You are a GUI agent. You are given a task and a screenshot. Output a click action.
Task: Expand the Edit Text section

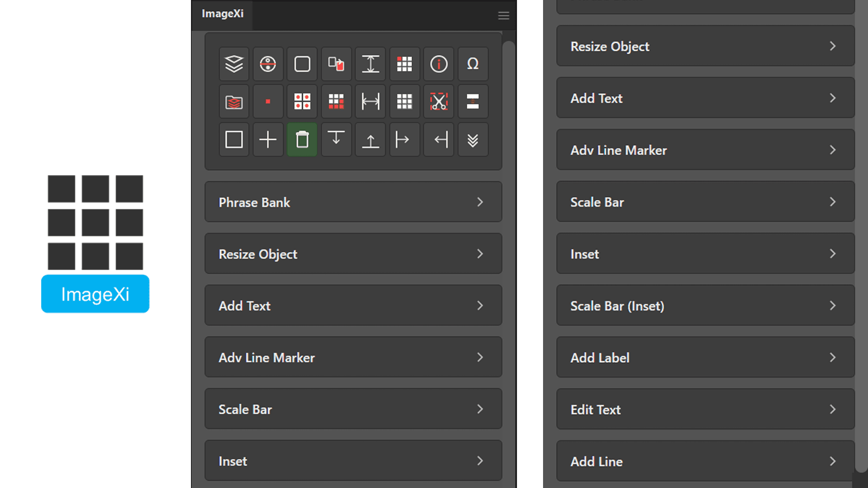click(705, 409)
